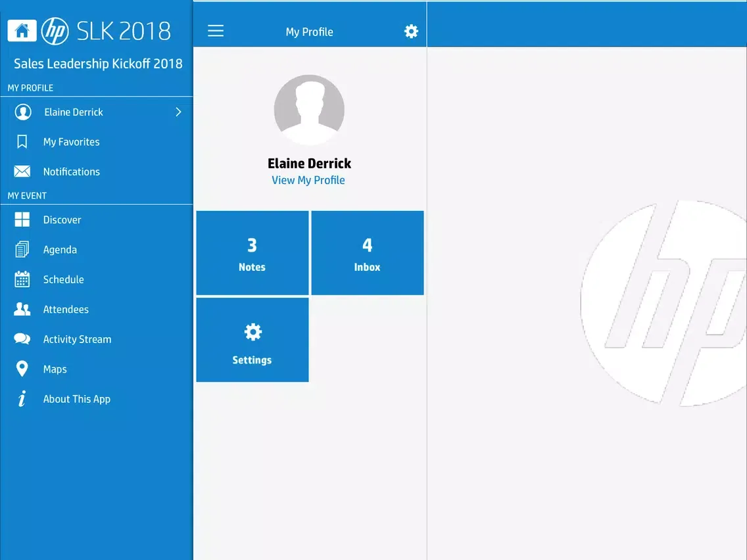747x560 pixels.
Task: Click the MY EVENT section label
Action: click(x=27, y=196)
